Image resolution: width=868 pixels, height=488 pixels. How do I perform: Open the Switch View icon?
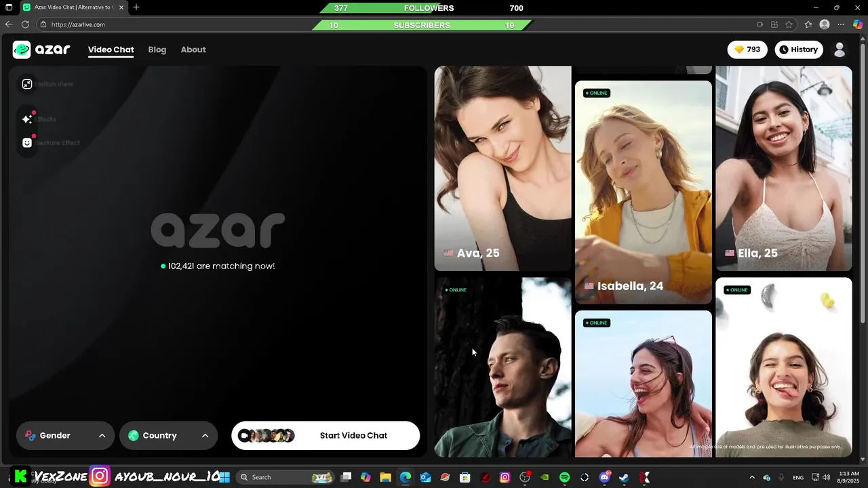coord(27,84)
